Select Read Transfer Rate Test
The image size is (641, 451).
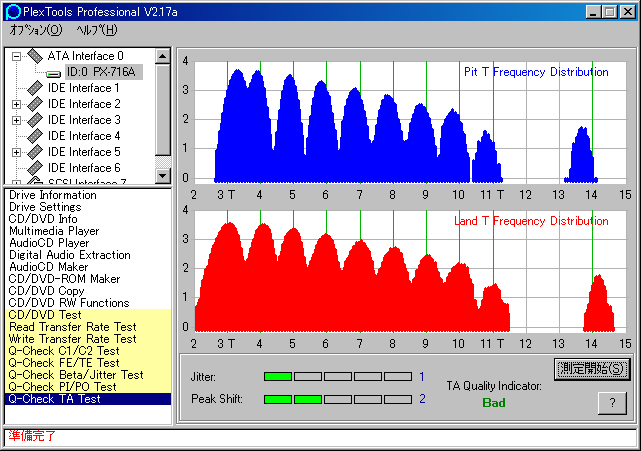(x=72, y=327)
